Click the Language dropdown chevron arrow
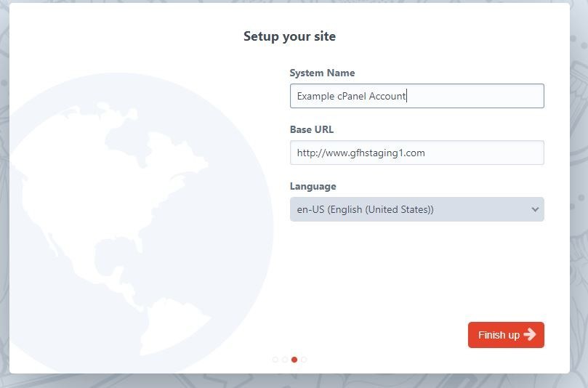The image size is (588, 388). (535, 209)
